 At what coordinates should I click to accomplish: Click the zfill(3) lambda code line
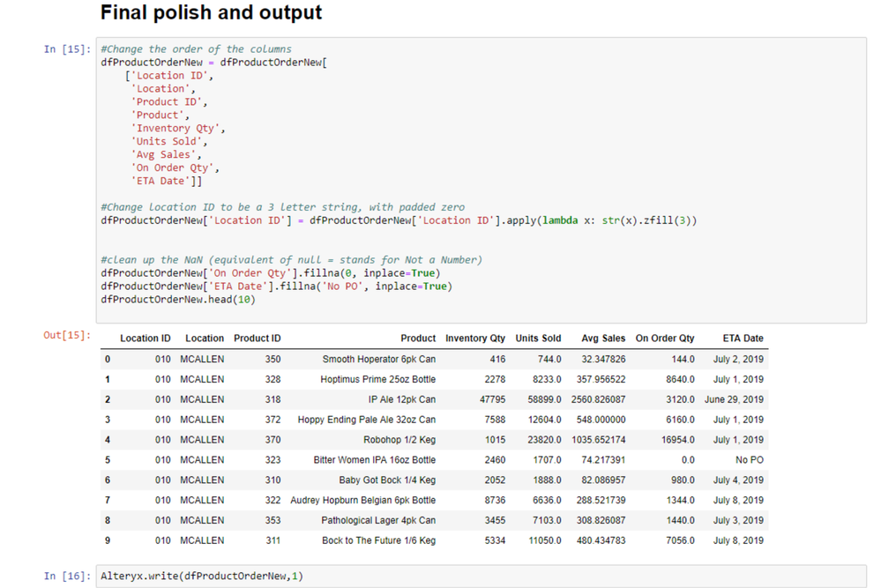click(399, 220)
